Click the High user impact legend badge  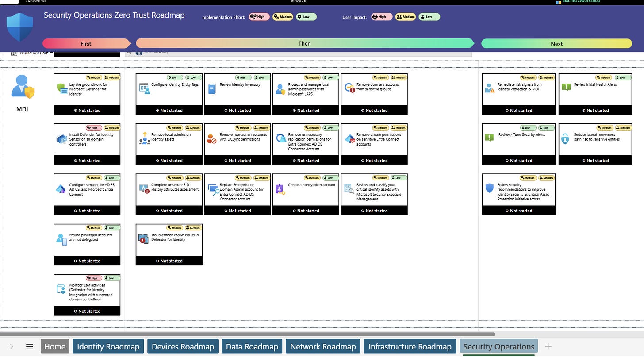pyautogui.click(x=382, y=17)
